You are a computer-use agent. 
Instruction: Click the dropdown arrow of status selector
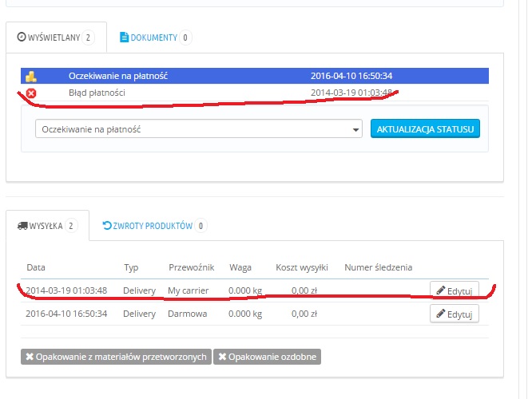coord(356,129)
